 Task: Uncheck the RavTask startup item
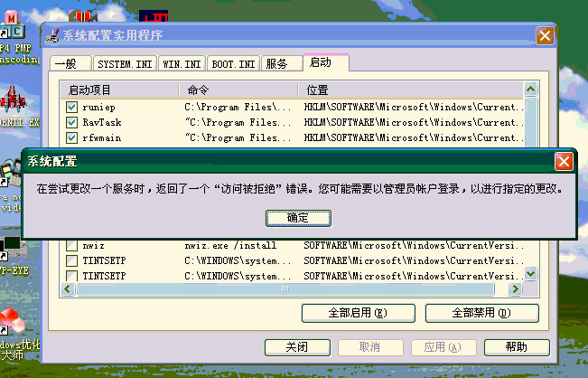click(x=71, y=122)
